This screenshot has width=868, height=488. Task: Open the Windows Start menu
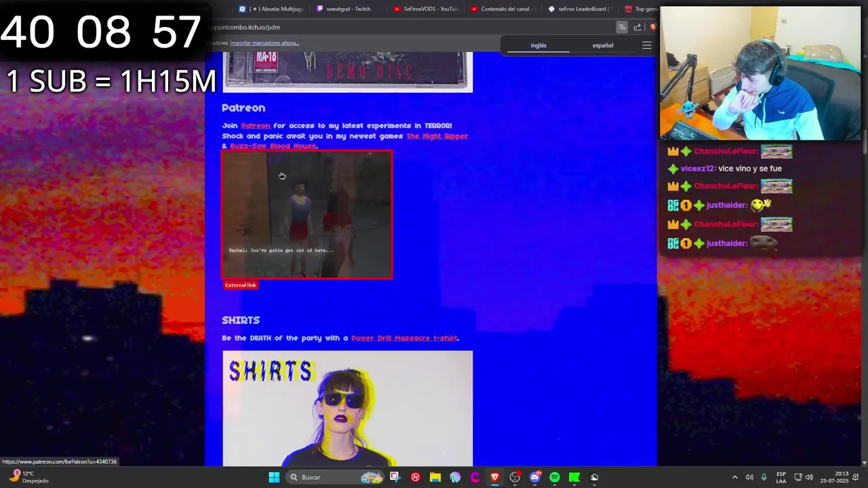tap(274, 477)
